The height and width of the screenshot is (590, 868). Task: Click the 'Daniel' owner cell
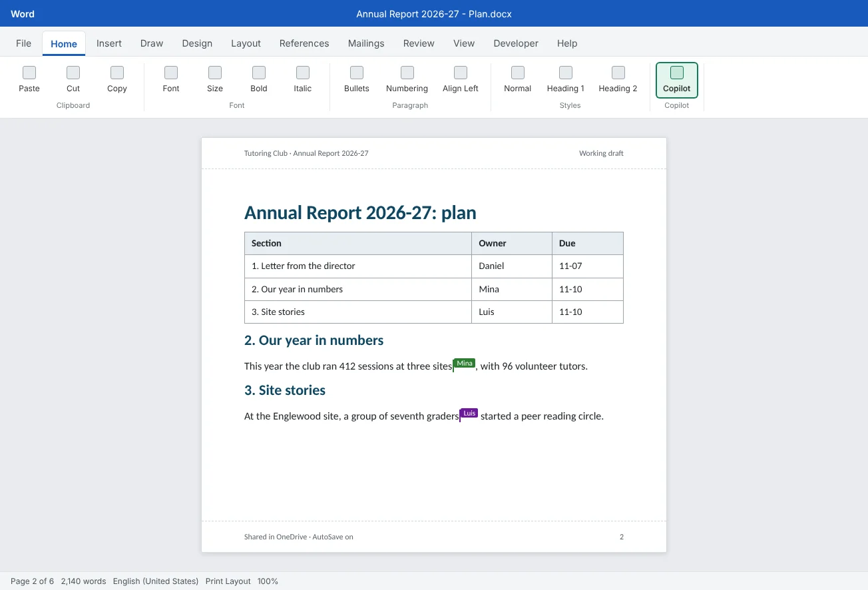[x=512, y=266]
